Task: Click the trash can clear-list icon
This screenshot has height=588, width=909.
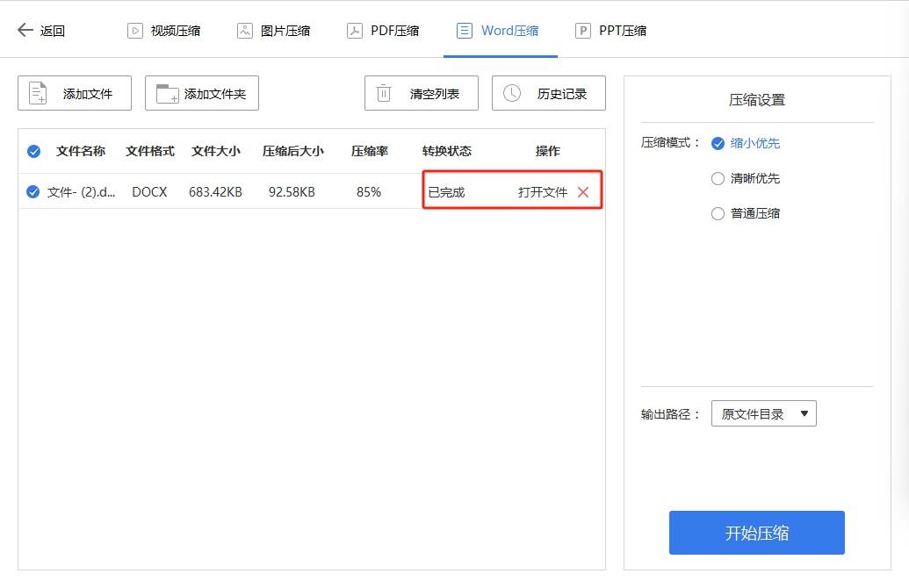Action: 384,93
